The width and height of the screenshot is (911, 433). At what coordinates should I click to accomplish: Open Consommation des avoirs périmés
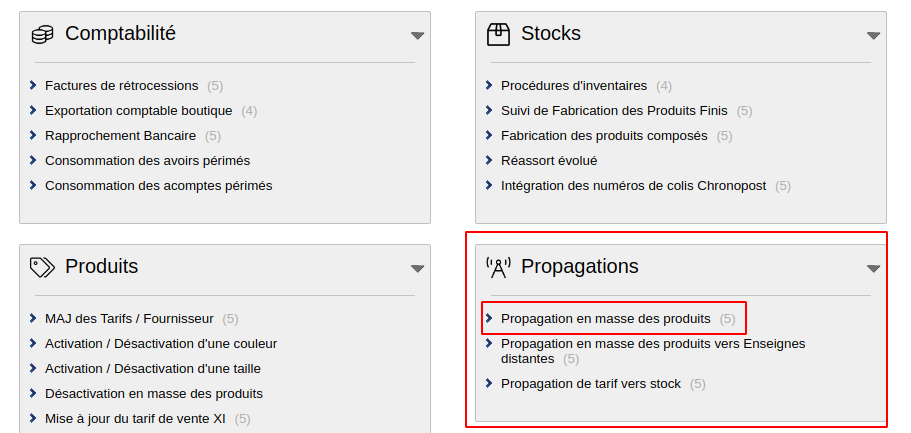click(147, 161)
